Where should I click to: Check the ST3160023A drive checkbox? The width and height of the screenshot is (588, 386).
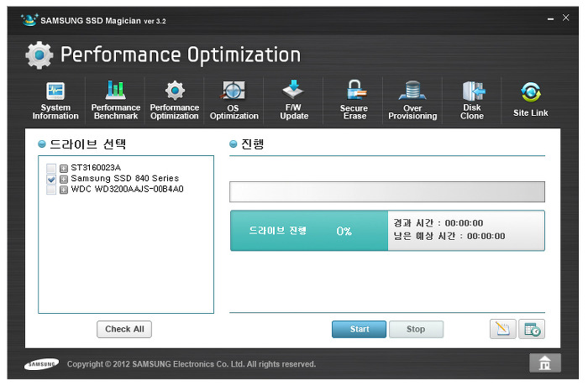pos(51,168)
